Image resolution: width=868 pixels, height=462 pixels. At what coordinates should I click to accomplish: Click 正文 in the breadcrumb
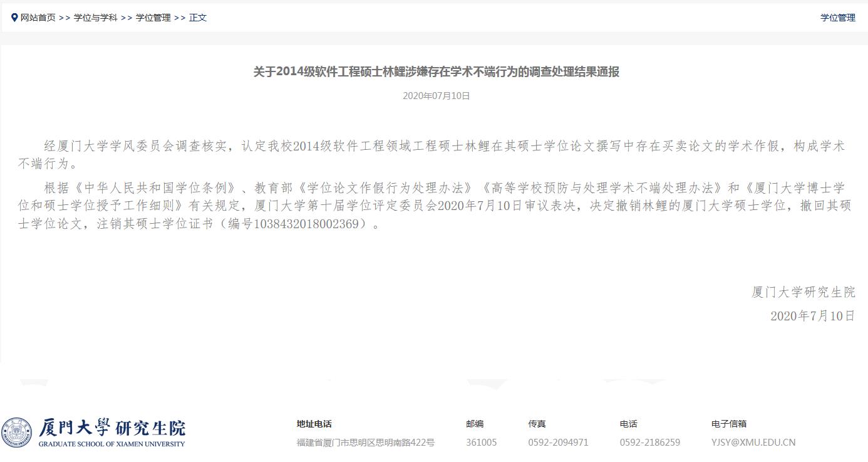pyautogui.click(x=198, y=18)
